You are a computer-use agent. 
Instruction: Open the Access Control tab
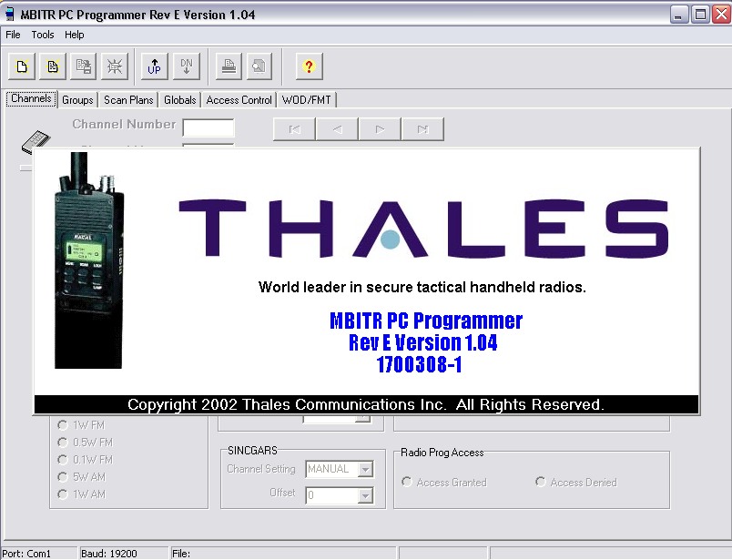(239, 100)
